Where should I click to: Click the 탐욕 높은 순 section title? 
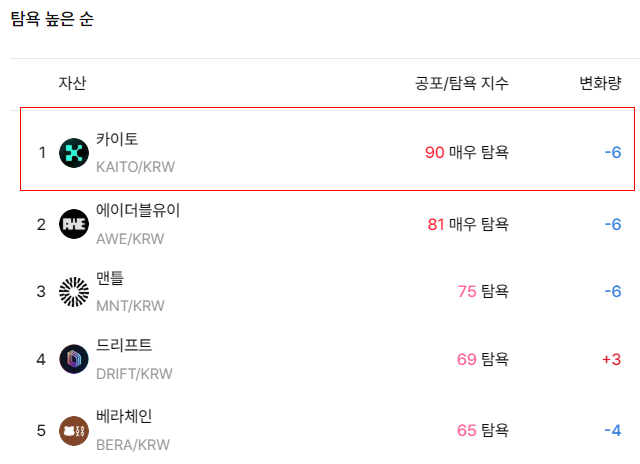point(52,19)
